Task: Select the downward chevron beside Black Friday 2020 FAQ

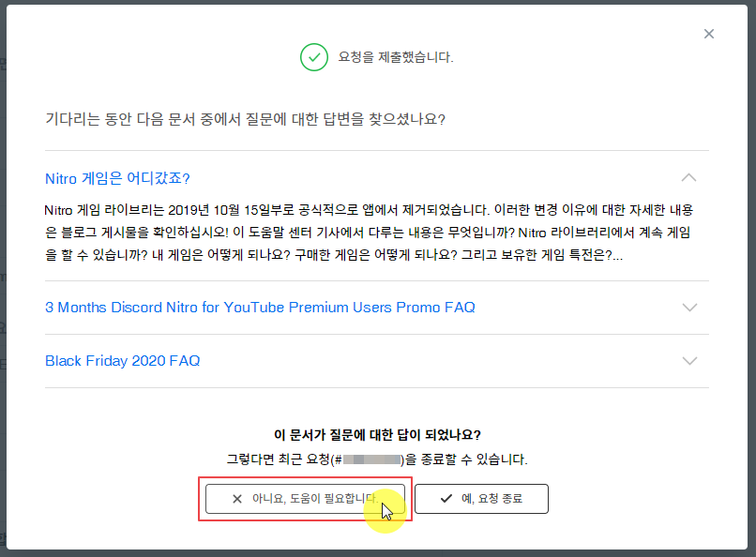Action: coord(690,360)
